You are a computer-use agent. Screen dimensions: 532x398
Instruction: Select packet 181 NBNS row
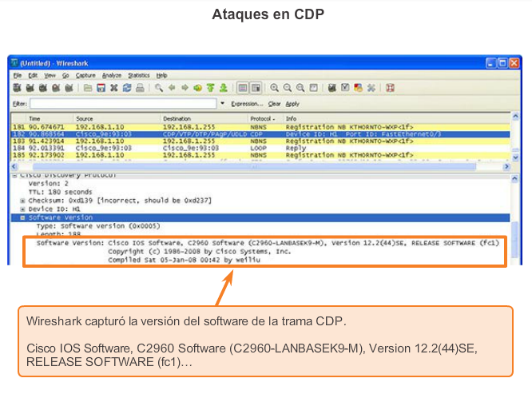(x=260, y=127)
